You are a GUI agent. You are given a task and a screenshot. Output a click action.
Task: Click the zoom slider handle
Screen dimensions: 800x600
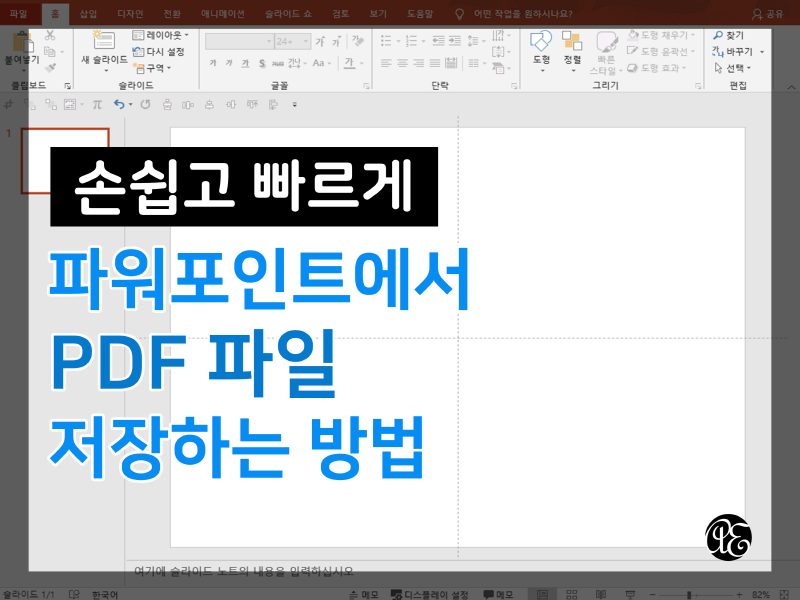click(x=689, y=594)
